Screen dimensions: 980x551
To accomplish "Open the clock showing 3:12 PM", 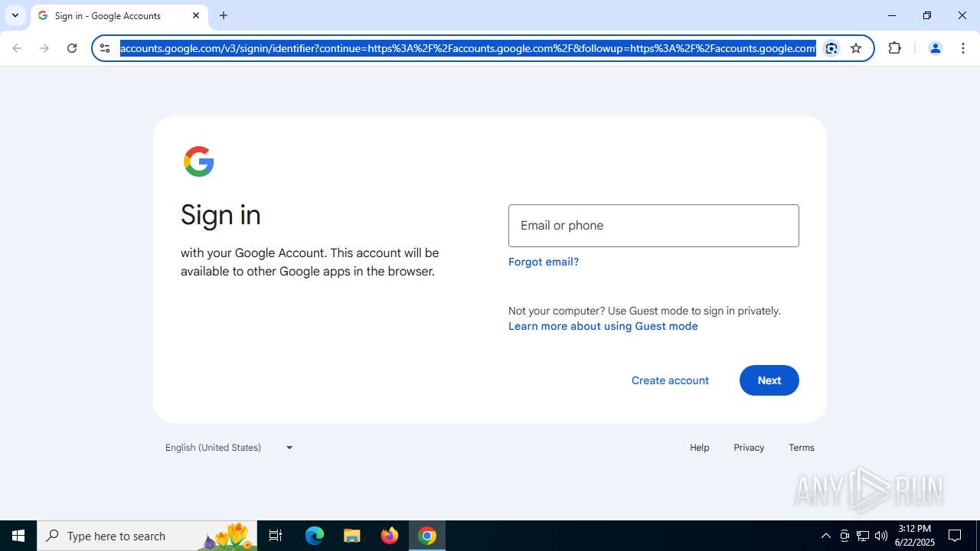I will (916, 536).
